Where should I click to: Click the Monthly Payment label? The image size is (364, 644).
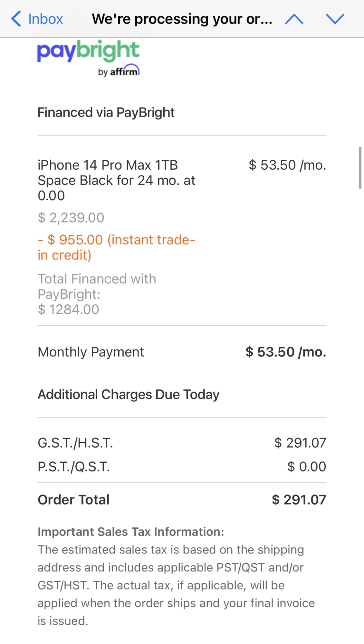91,352
